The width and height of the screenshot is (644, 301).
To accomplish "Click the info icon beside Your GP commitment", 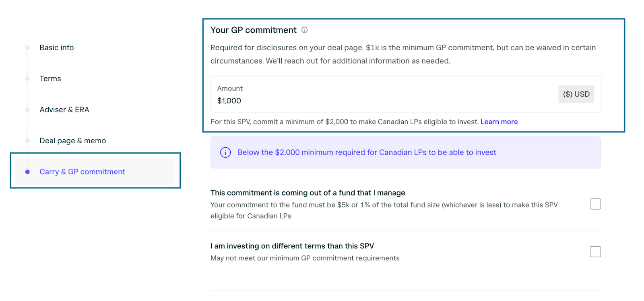I will coord(305,30).
